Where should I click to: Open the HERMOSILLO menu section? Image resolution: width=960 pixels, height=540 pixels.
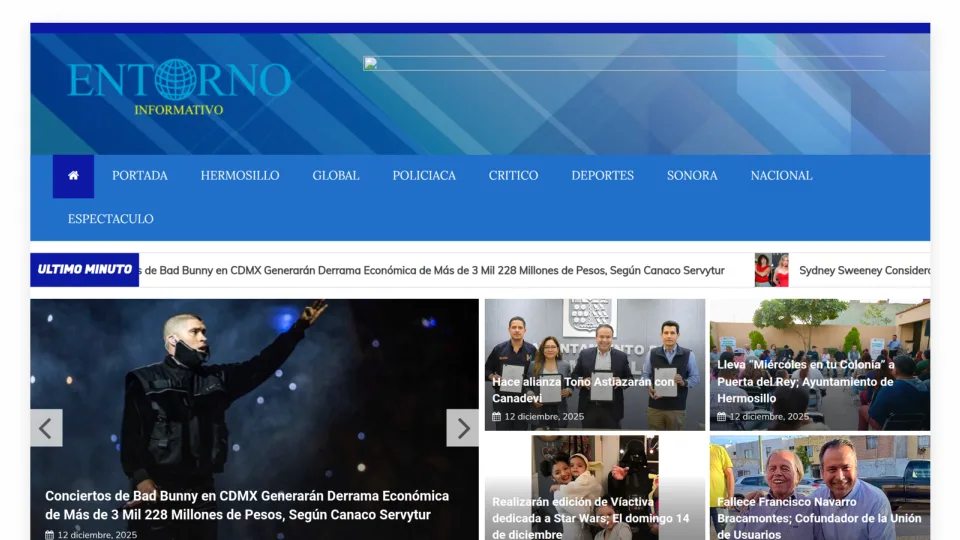[x=240, y=176]
